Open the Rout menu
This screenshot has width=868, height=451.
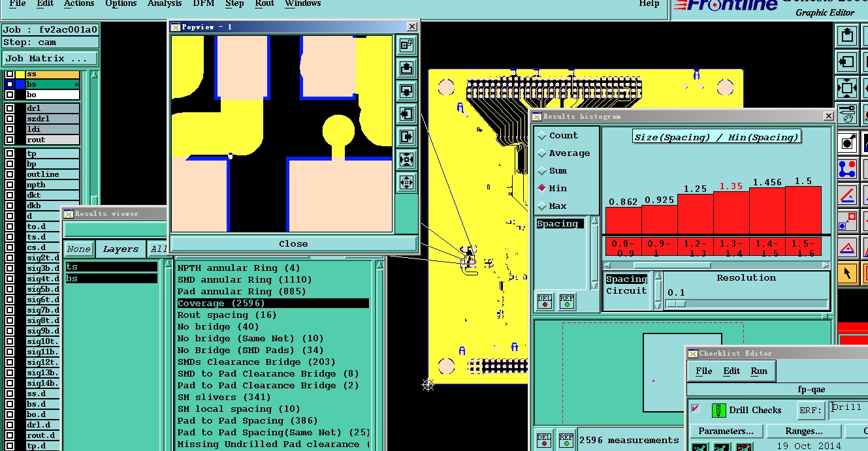(x=265, y=4)
